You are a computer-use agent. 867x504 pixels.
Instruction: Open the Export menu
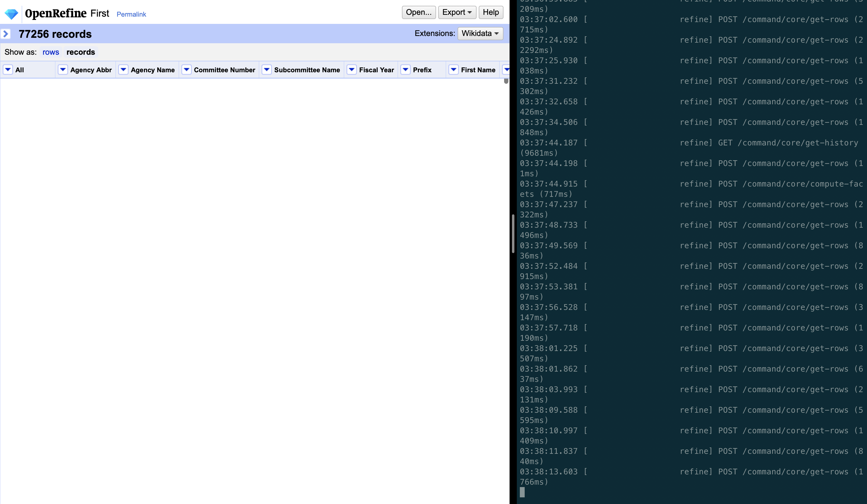pyautogui.click(x=457, y=12)
